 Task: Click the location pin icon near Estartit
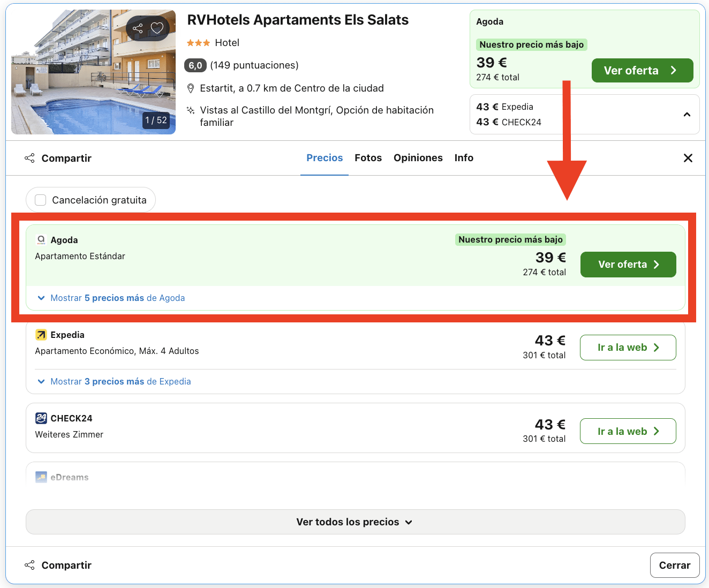click(191, 88)
